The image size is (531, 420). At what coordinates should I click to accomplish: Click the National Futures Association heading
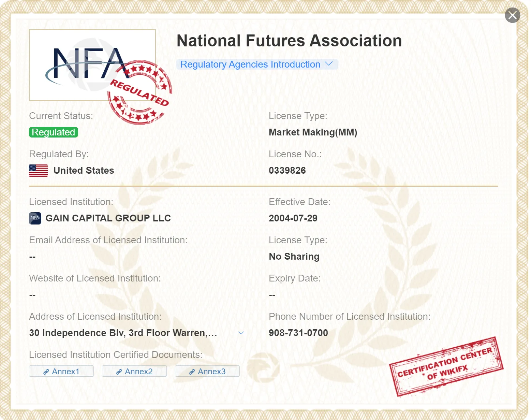coord(289,41)
